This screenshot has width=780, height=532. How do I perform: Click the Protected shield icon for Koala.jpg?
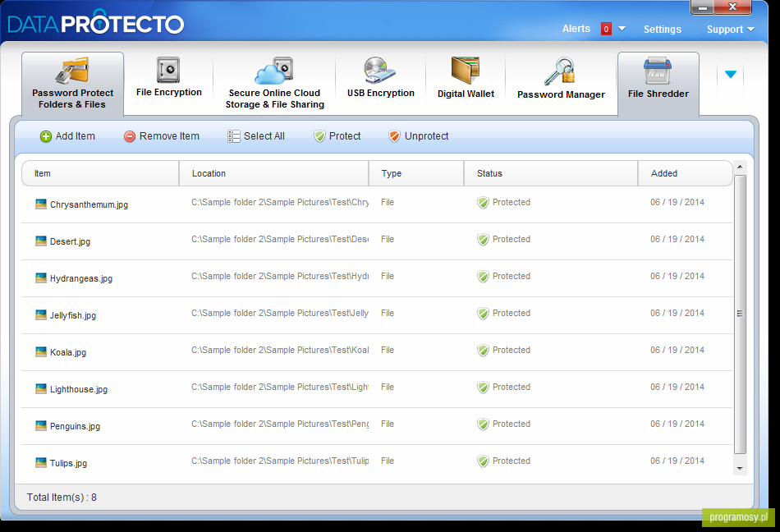click(483, 351)
